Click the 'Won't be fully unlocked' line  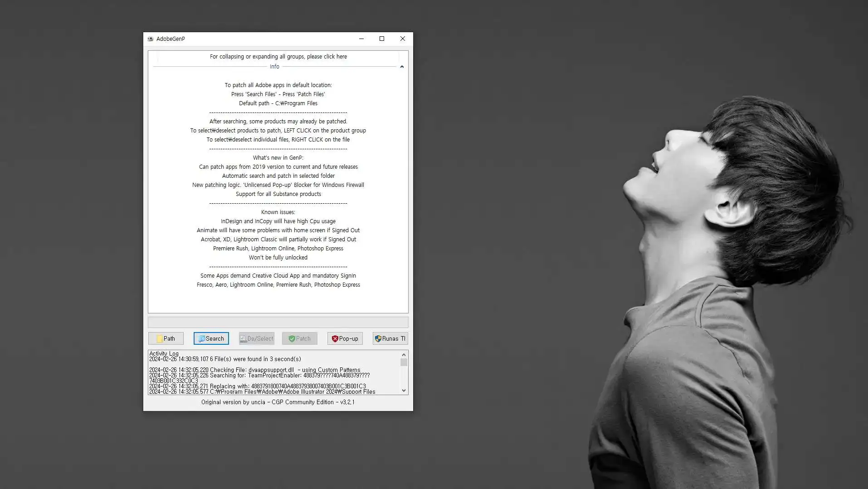click(278, 258)
